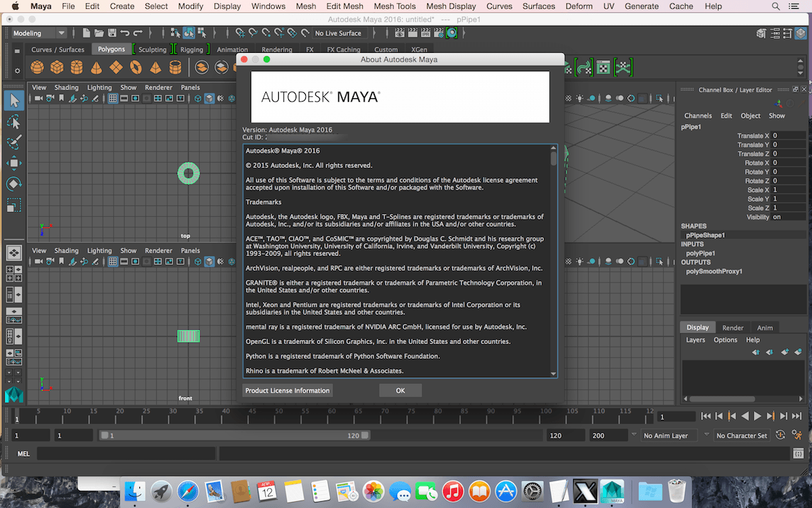Click the Save Scene disk icon

tap(112, 33)
